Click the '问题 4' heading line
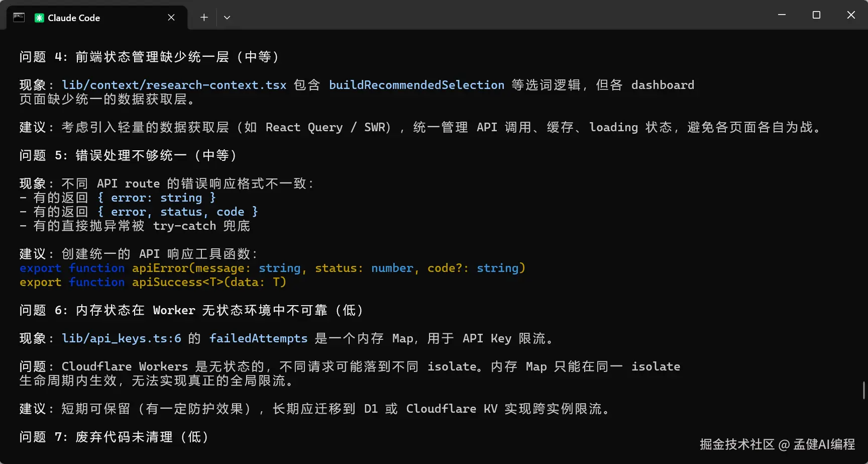This screenshot has width=868, height=464. pyautogui.click(x=149, y=57)
